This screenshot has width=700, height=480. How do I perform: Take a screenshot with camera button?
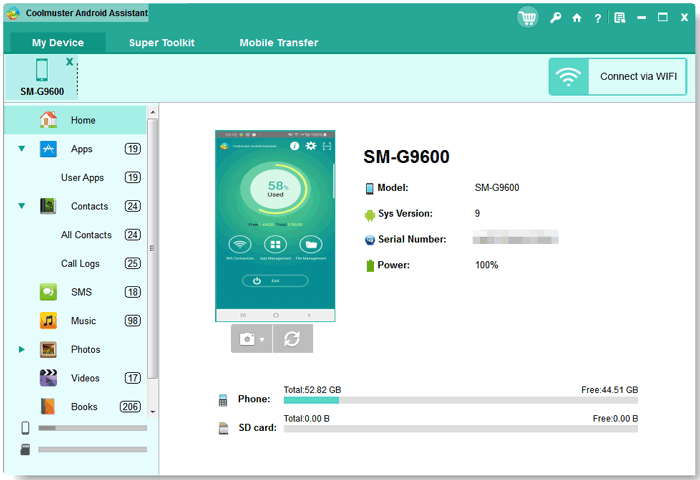tap(246, 339)
